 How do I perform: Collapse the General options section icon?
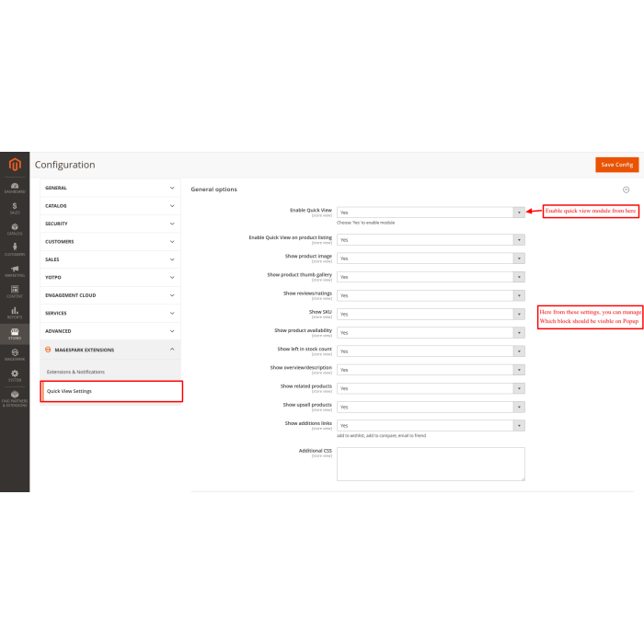point(626,190)
